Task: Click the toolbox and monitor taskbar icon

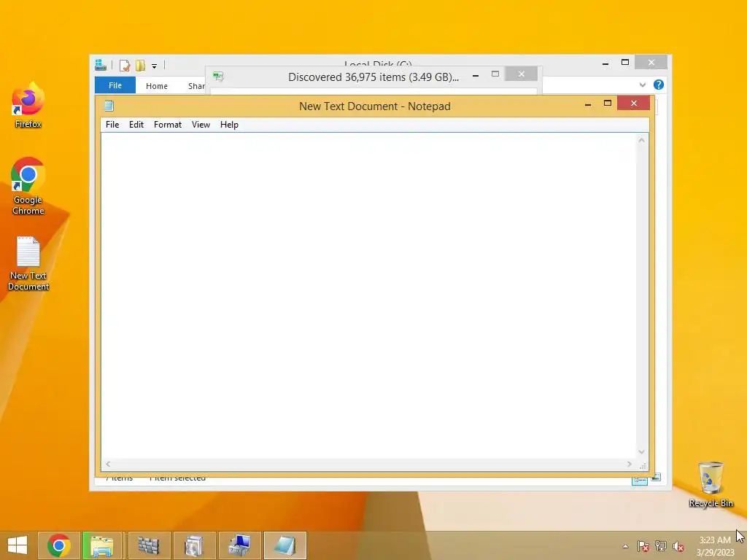Action: 239,545
